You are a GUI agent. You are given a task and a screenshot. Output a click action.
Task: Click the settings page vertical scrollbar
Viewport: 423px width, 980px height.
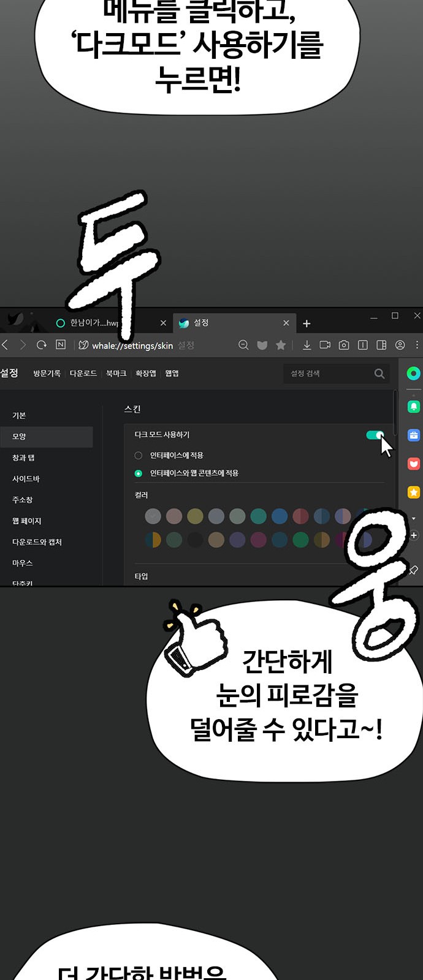(395, 413)
